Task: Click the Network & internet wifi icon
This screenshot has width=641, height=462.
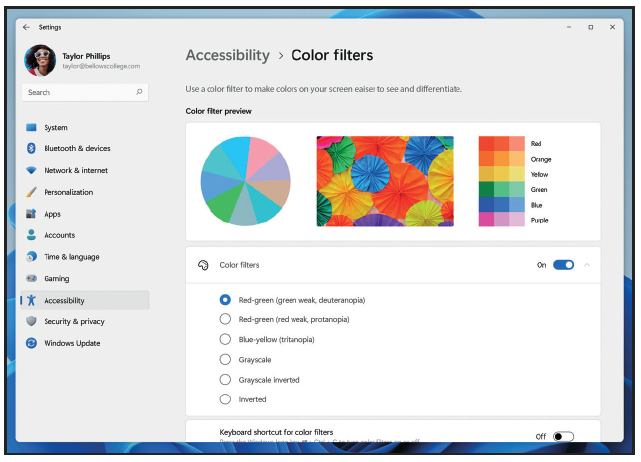Action: click(x=31, y=170)
